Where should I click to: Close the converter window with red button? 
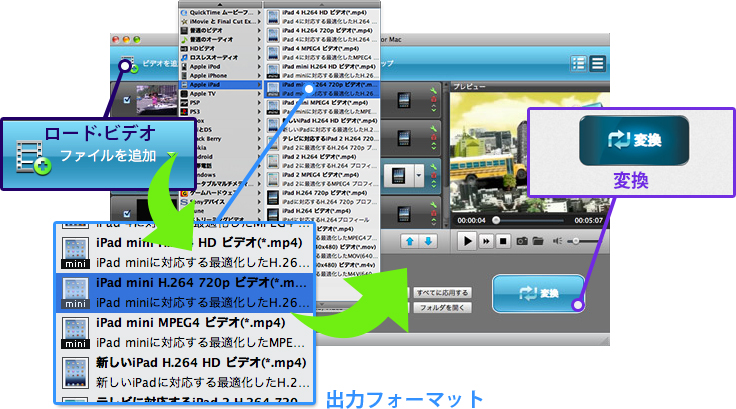point(116,40)
